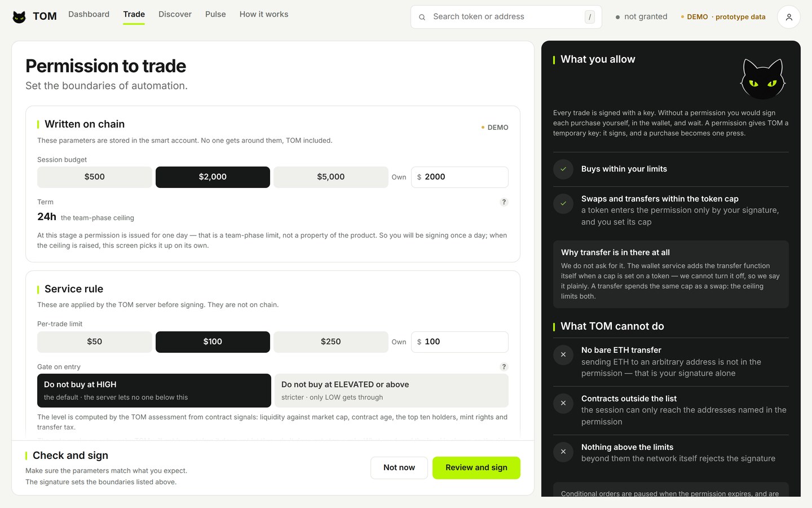Screen dimensions: 812x508
Task: Open the How it works tab
Action: [x=264, y=15]
